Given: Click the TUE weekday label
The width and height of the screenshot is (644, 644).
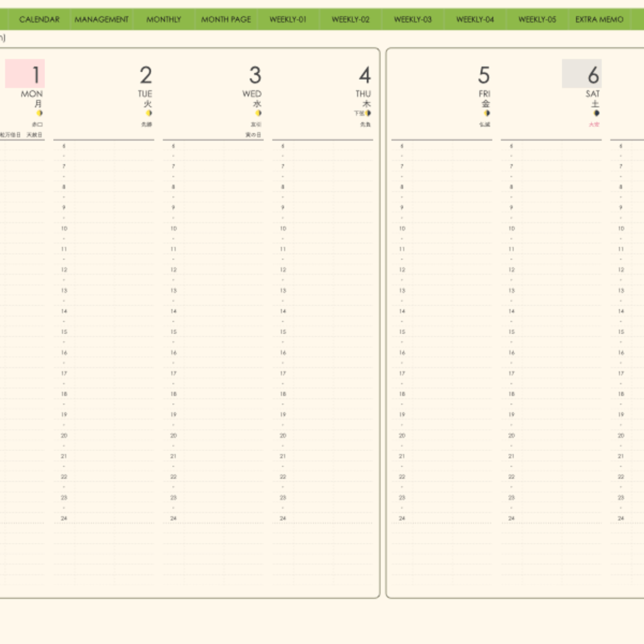Looking at the screenshot, I should (x=145, y=94).
